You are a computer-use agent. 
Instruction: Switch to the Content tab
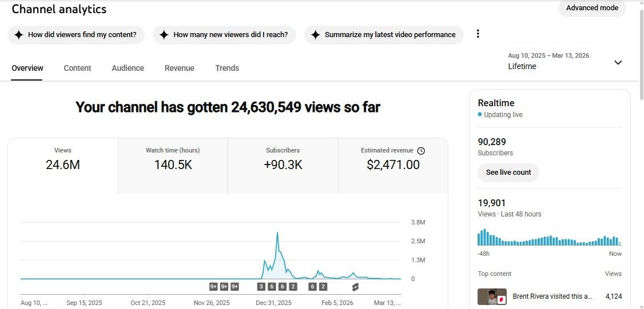[x=77, y=68]
